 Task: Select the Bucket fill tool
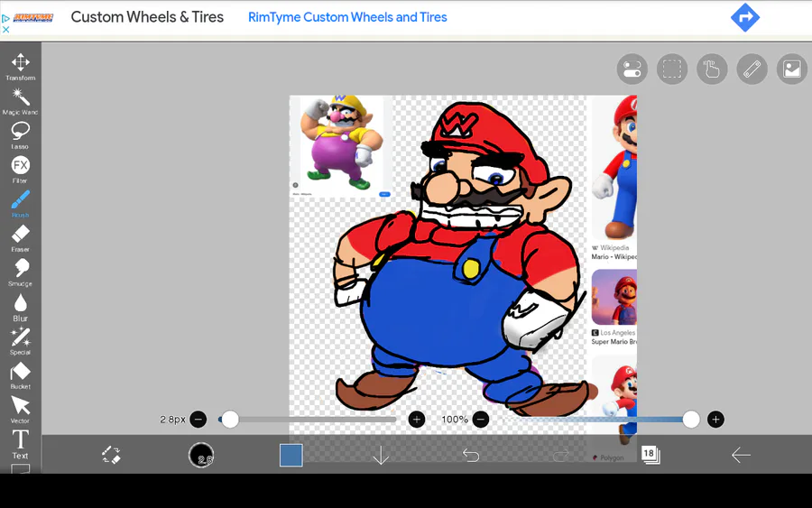pos(20,375)
